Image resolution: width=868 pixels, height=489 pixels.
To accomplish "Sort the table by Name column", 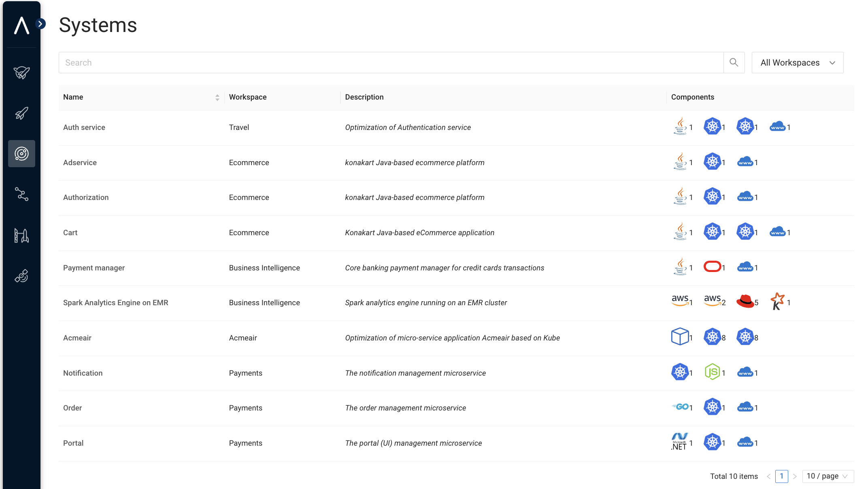I will point(217,98).
